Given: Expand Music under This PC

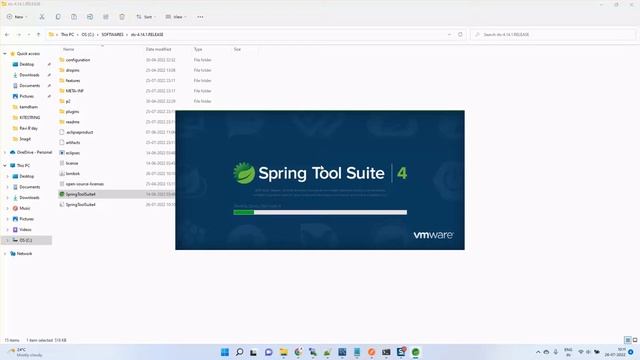Looking at the screenshot, I should point(7,208).
